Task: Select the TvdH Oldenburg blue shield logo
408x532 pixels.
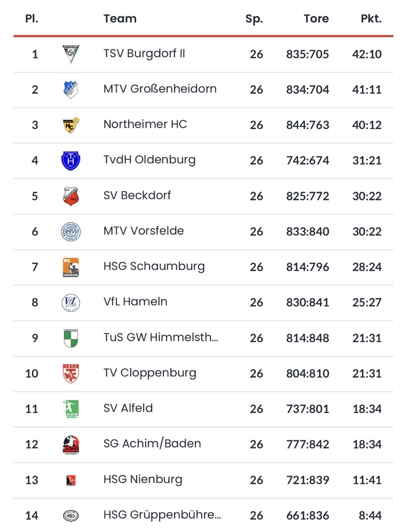Action: 70,160
